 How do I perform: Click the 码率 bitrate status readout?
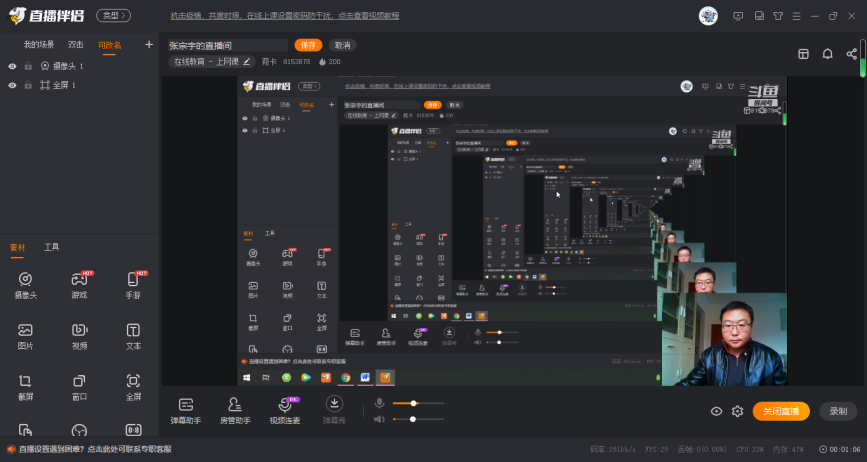(613, 449)
